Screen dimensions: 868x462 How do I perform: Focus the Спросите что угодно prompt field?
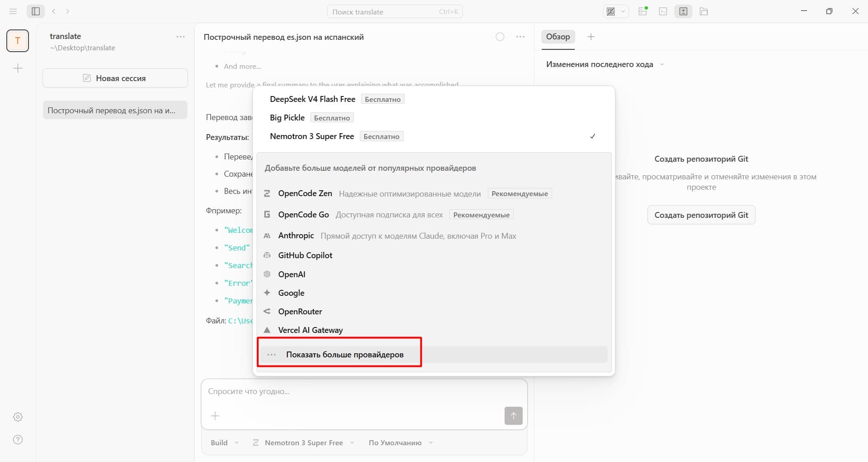(364, 391)
